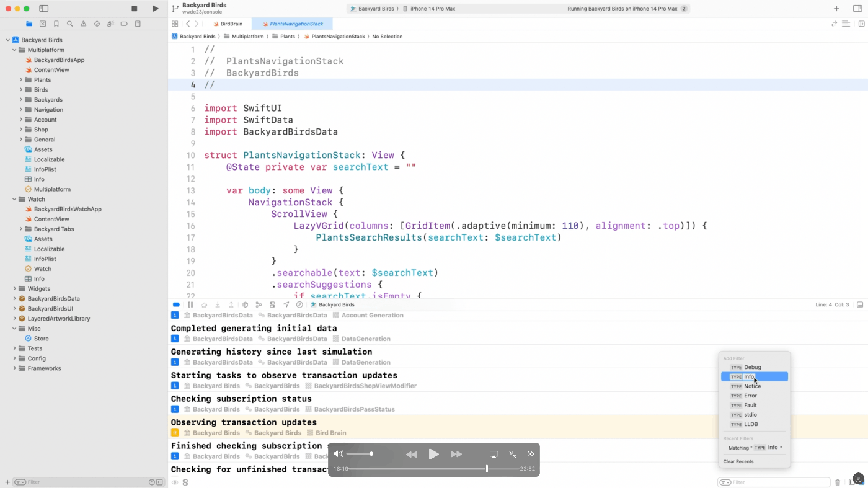Clear the console with trash icon
The height and width of the screenshot is (488, 868).
point(838,482)
